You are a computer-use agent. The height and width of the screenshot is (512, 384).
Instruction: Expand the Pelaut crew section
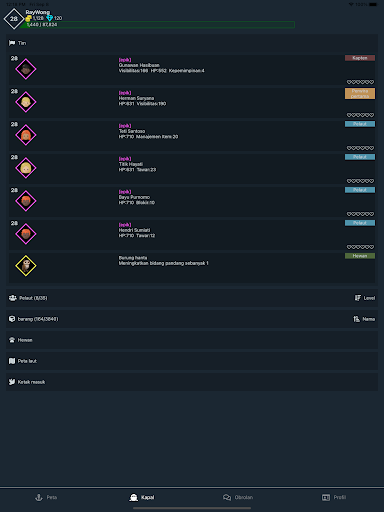(x=192, y=298)
